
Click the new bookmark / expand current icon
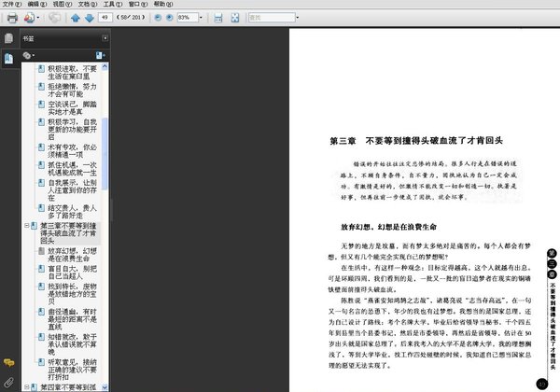[101, 55]
